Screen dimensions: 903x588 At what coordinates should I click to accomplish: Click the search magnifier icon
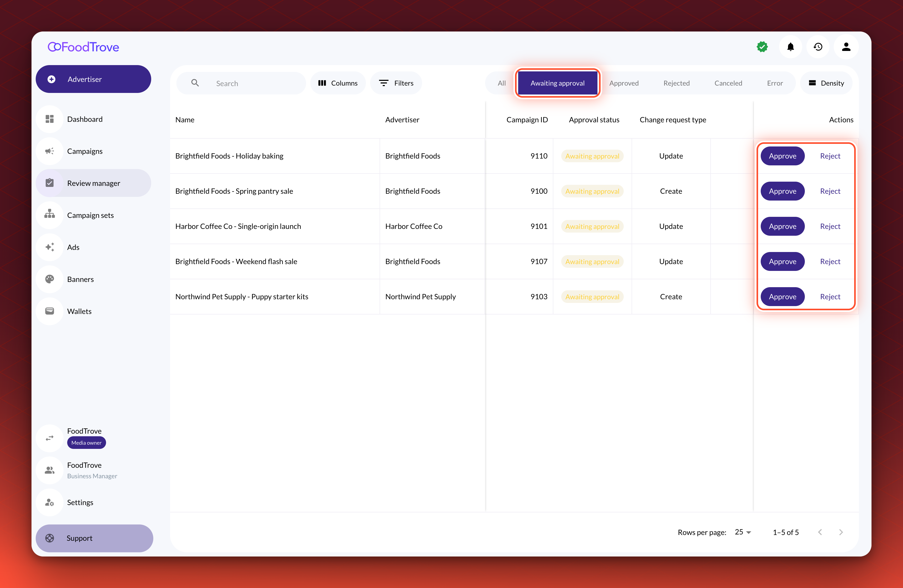pos(195,83)
